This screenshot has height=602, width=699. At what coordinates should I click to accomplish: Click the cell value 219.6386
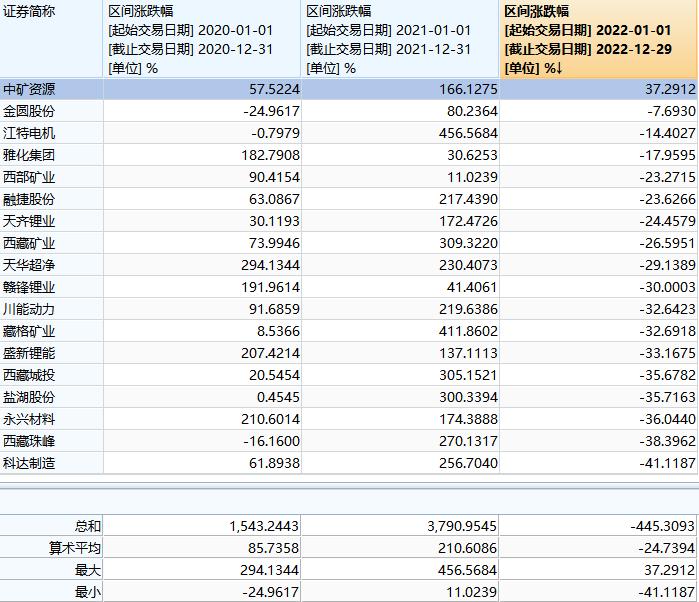tap(468, 309)
